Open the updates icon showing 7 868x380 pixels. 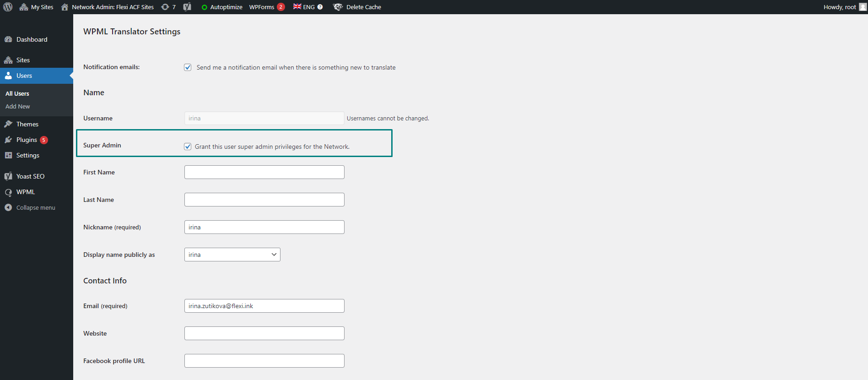(168, 7)
